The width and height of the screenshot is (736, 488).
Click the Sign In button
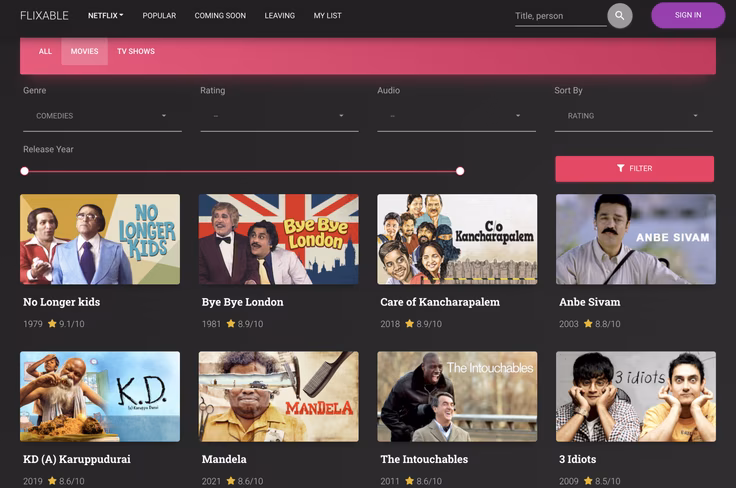pyautogui.click(x=688, y=15)
